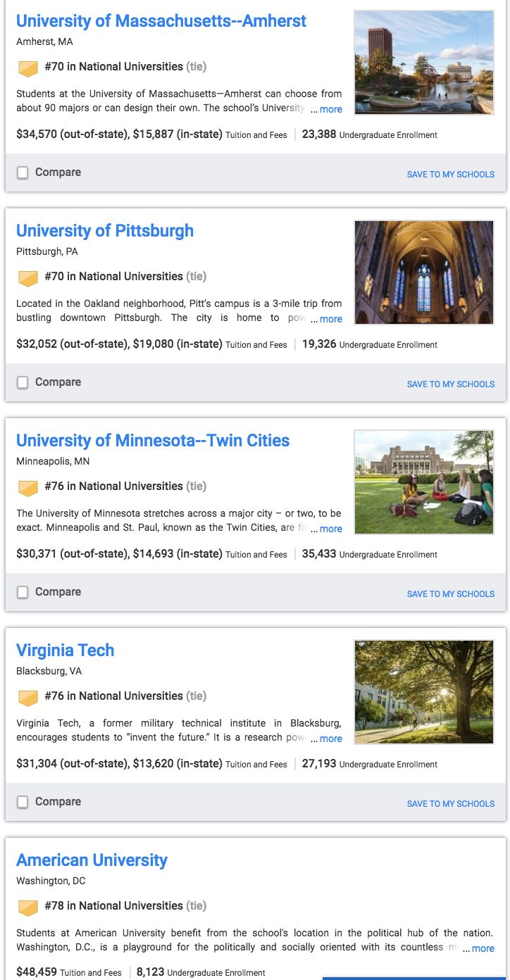Viewport: 510px width, 980px height.
Task: Click the ranking badge icon for Virginia Tech
Action: pyautogui.click(x=27, y=698)
